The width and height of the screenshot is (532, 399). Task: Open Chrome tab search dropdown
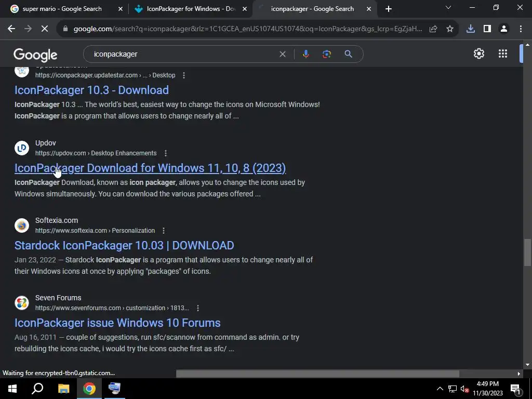(448, 7)
